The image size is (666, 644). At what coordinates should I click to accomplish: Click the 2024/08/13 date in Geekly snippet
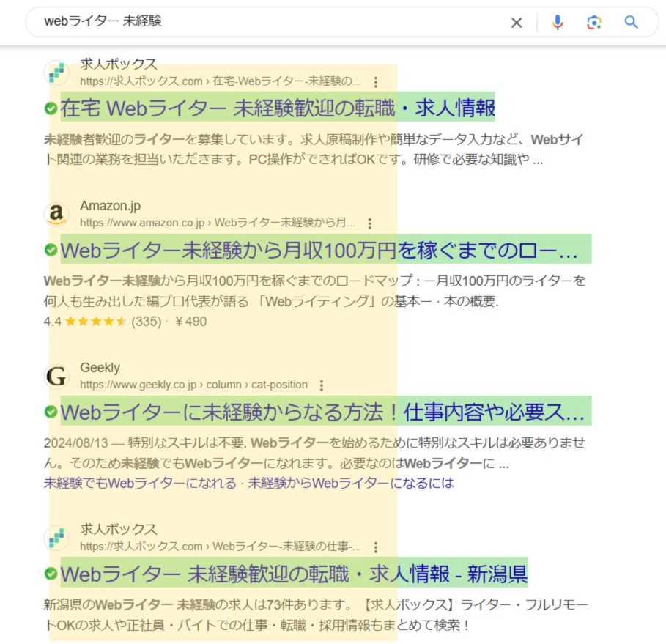coord(76,443)
